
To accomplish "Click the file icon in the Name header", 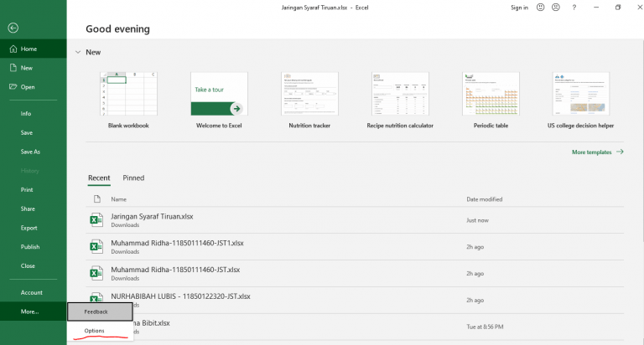I will click(x=97, y=199).
